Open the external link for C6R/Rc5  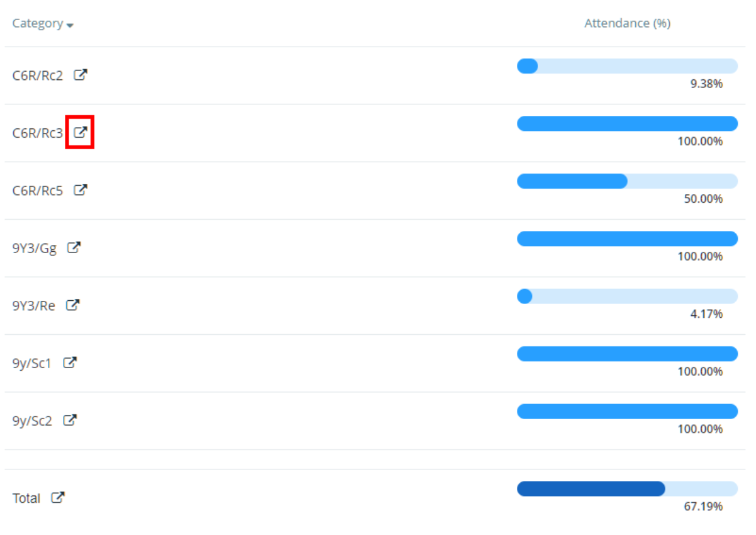(x=81, y=189)
